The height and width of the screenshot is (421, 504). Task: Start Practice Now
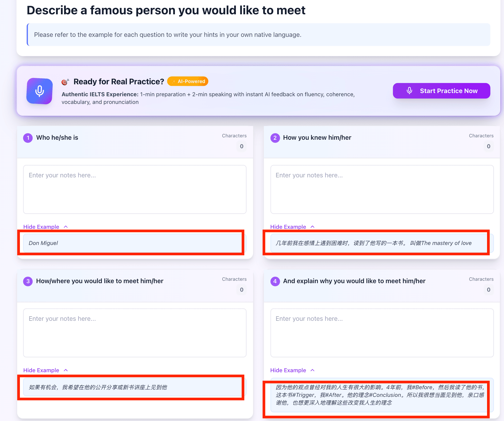[x=441, y=91]
